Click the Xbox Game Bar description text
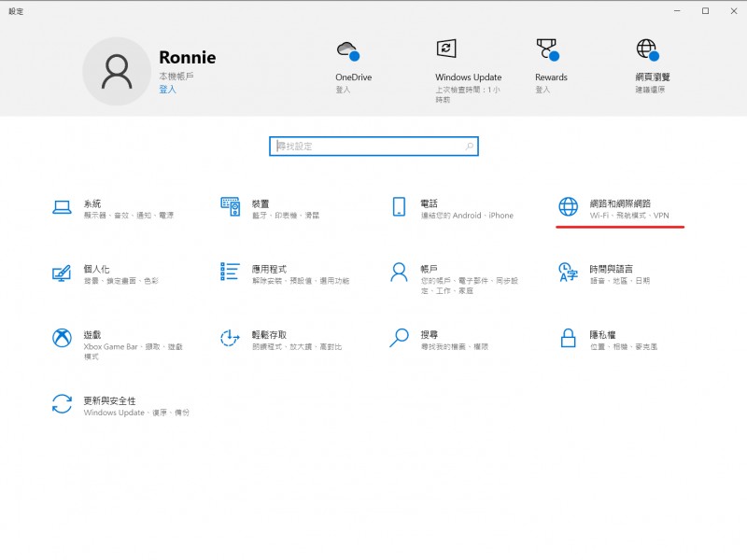The width and height of the screenshot is (747, 560). pos(133,352)
